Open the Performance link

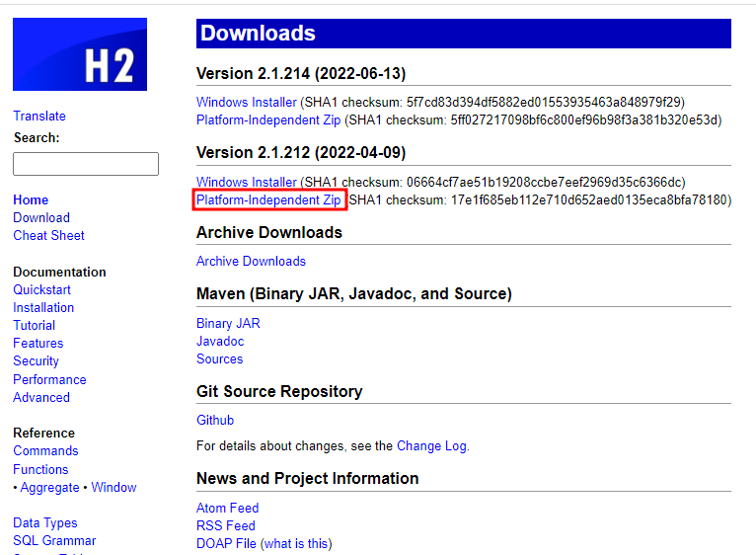tap(49, 379)
